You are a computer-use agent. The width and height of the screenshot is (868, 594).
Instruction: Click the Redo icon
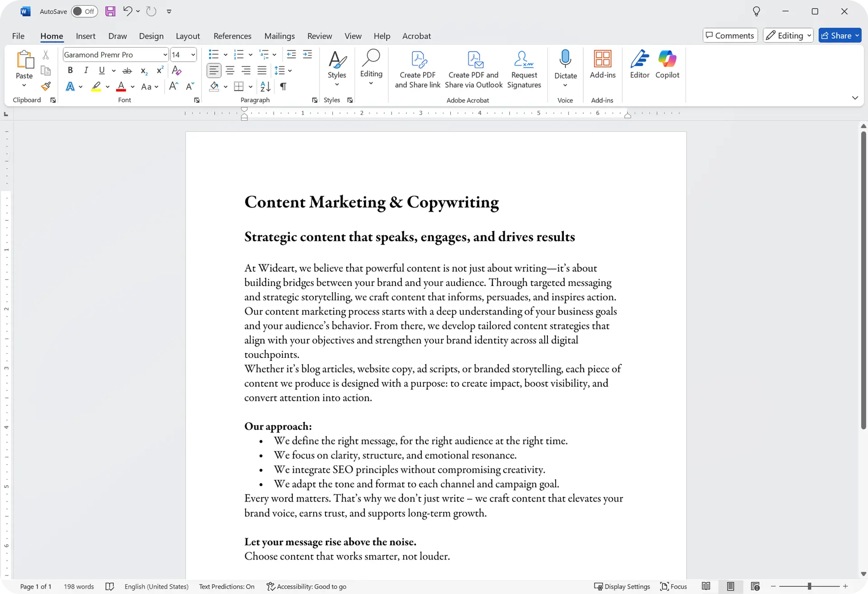151,11
